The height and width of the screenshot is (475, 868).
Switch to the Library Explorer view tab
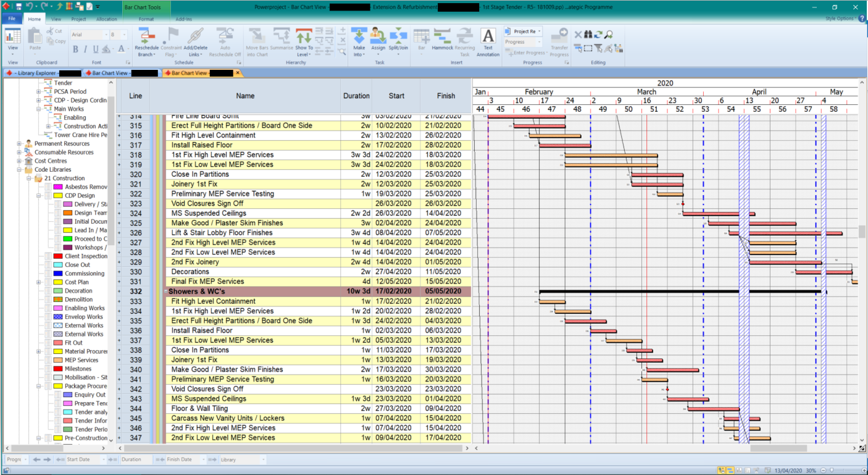[x=37, y=72]
